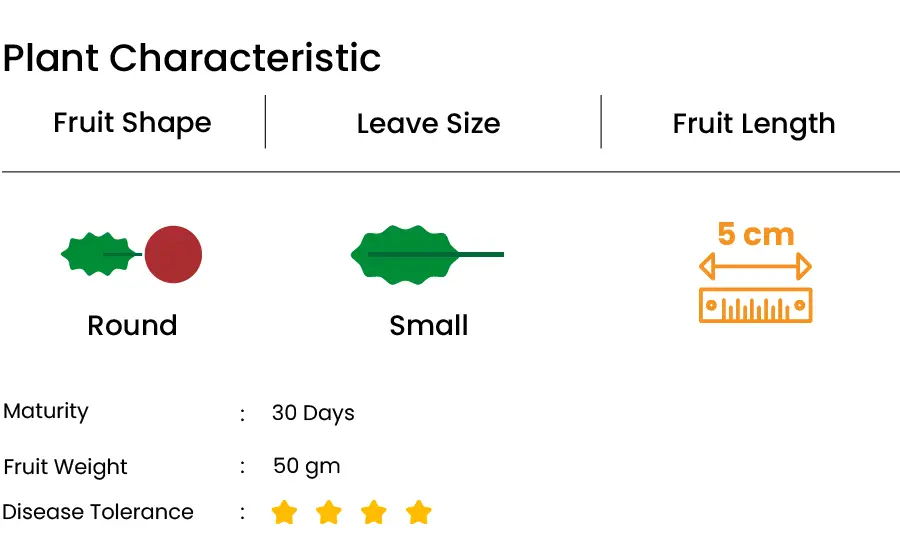Select the Leave Size column header
This screenshot has height=548, width=900.
click(428, 123)
